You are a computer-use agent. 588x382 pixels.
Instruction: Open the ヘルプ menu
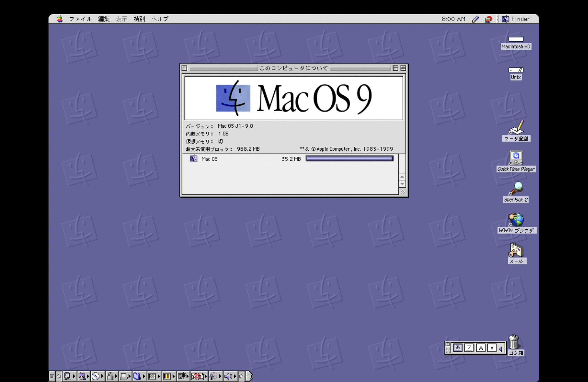coord(160,19)
